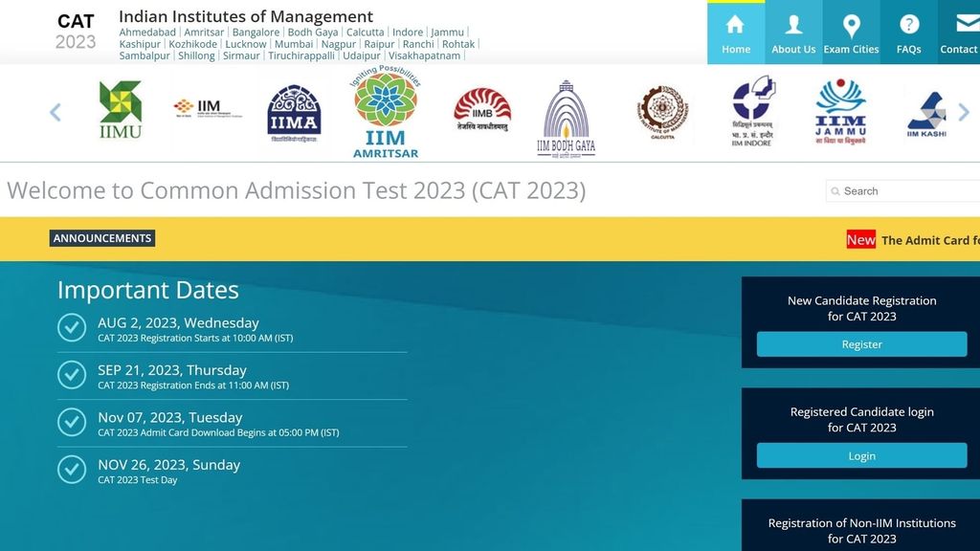
Task: Open the Kashipur institute link
Action: coord(140,44)
